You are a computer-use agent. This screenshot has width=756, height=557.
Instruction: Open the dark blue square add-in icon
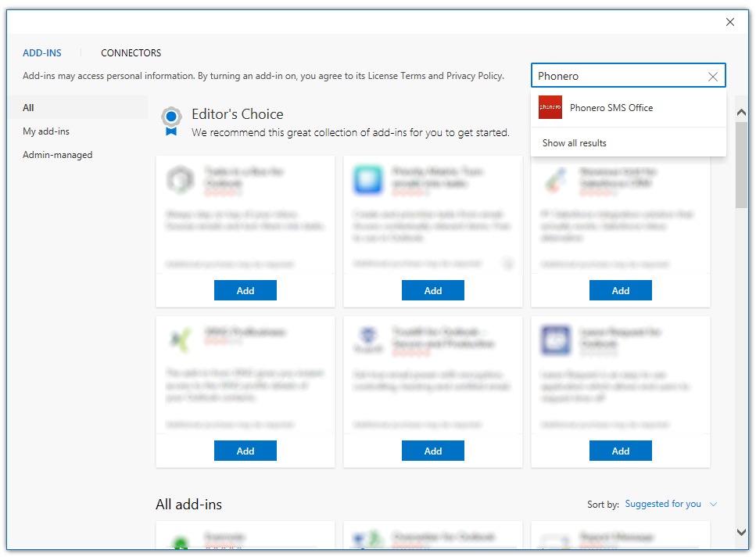555,340
